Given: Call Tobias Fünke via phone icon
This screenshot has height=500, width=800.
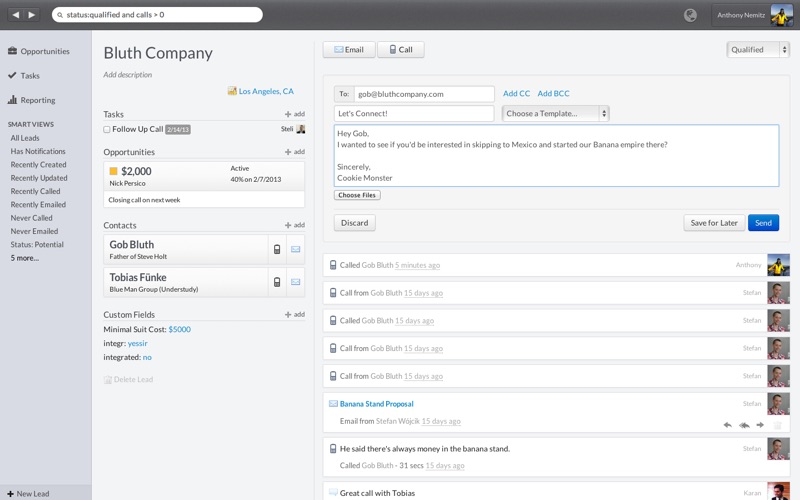Looking at the screenshot, I should (x=277, y=282).
